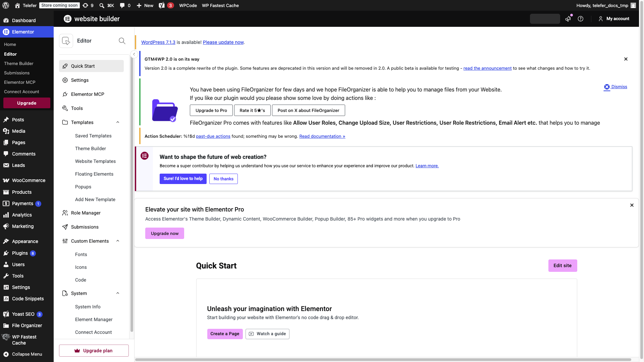Open Saved Templates under Templates

click(93, 136)
